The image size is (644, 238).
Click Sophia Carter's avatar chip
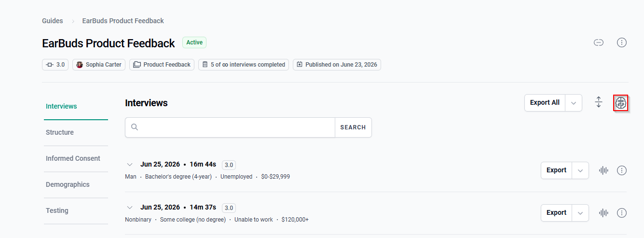point(99,65)
